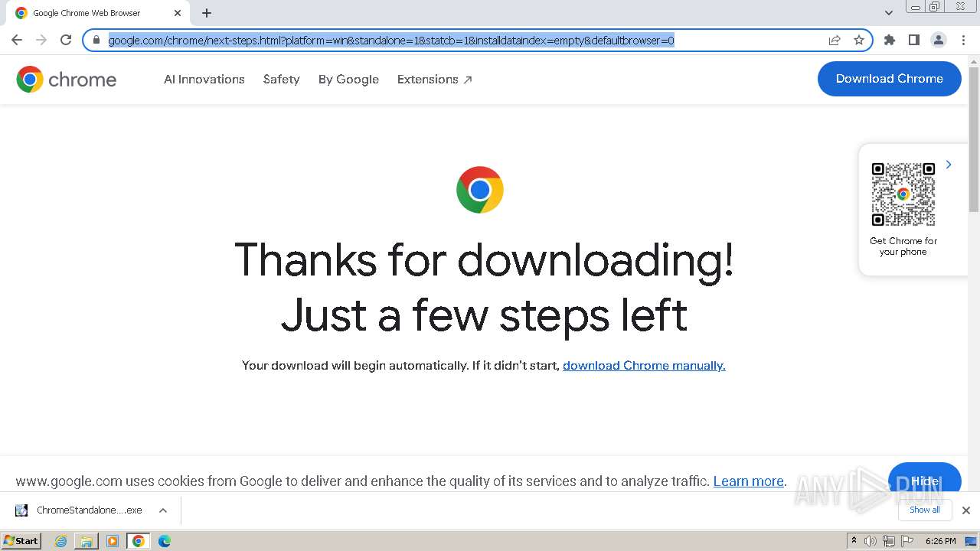Click the QR code for Chrome on phone
Image resolution: width=980 pixels, height=551 pixels.
coord(903,194)
